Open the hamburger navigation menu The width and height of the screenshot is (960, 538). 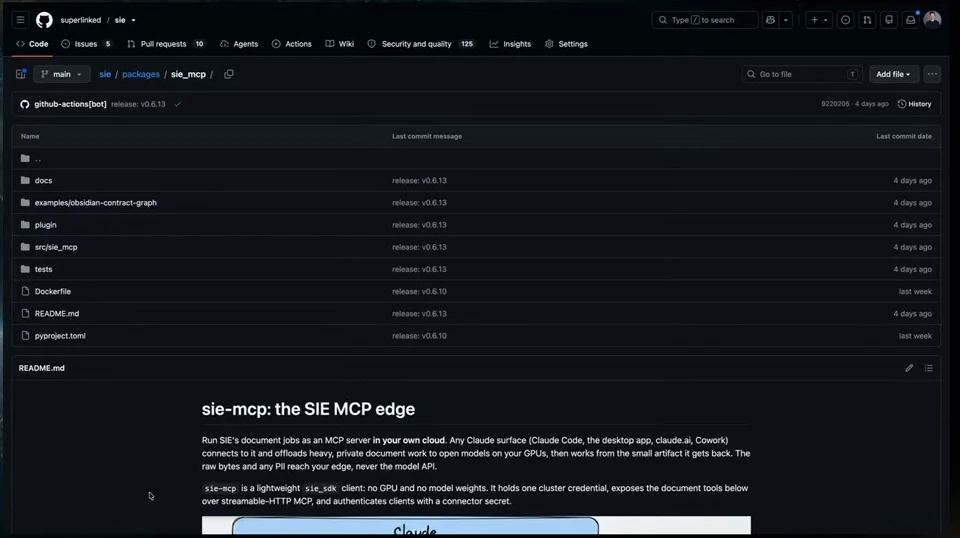[x=20, y=20]
